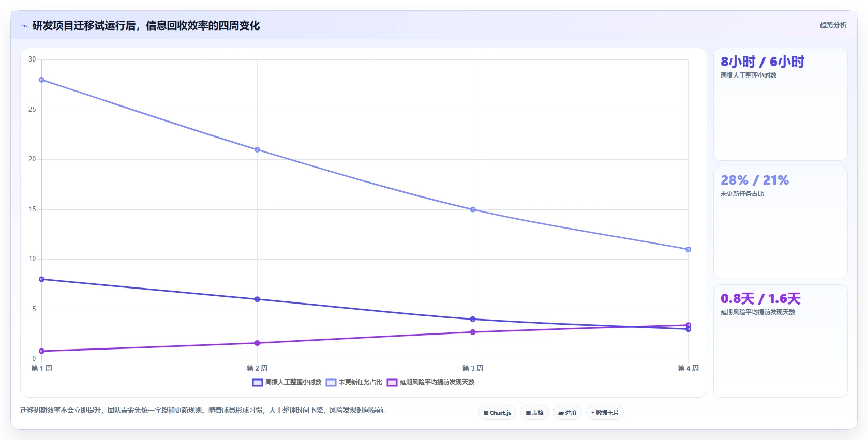Image resolution: width=868 pixels, height=440 pixels.
Task: Click the trend icon beside the chart title
Action: [24, 26]
